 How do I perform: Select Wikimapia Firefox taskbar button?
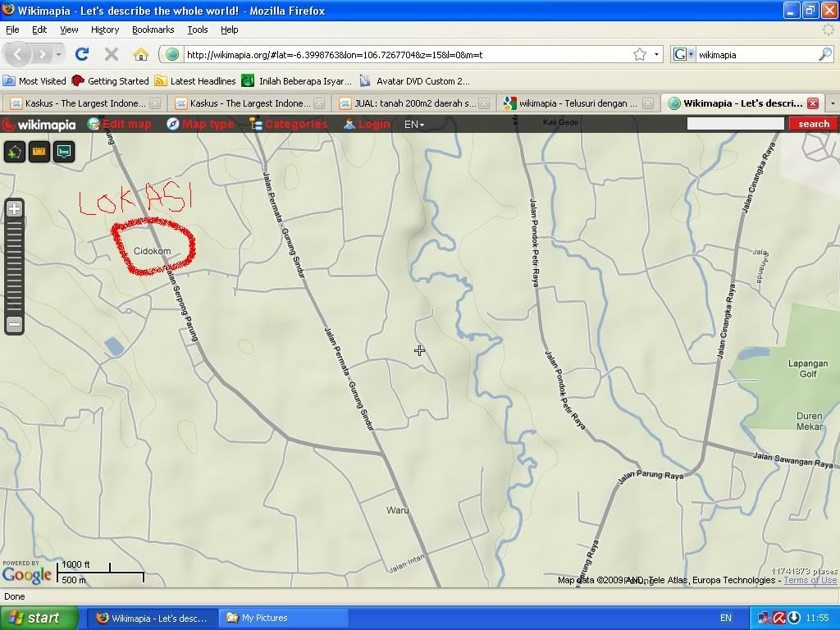point(152,618)
